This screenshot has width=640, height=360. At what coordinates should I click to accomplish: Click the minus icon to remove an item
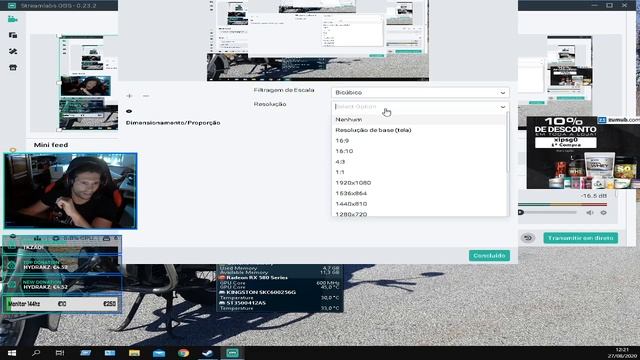coord(146,96)
